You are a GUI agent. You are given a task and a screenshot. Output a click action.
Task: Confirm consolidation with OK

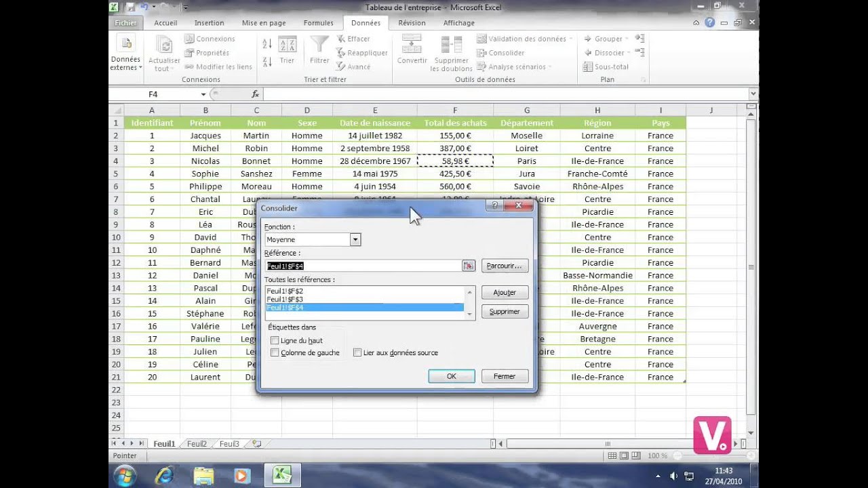point(452,376)
